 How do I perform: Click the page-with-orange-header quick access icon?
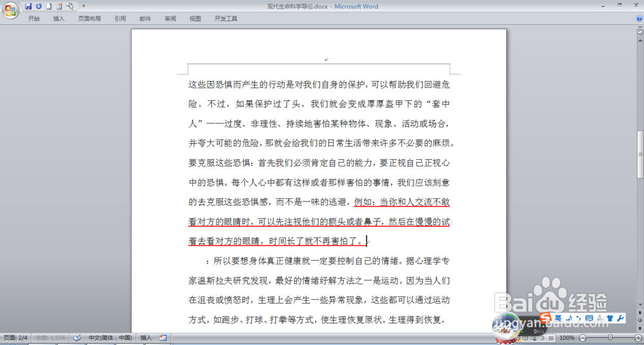[59, 6]
